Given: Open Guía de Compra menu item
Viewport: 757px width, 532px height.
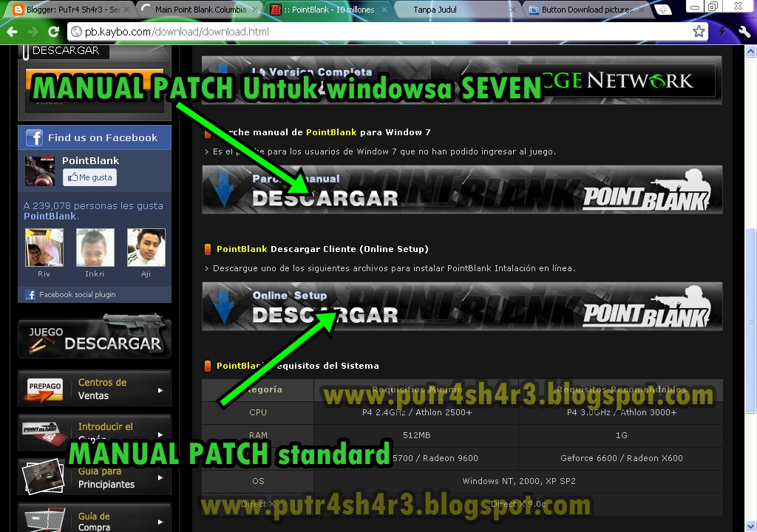Looking at the screenshot, I should (x=95, y=517).
